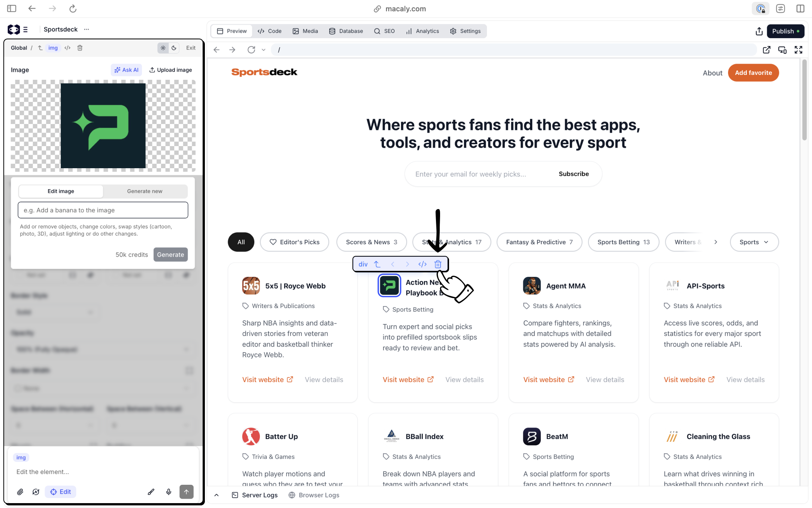Select parent element arrow in div toolbar
This screenshot has width=812, height=508.
(x=378, y=264)
